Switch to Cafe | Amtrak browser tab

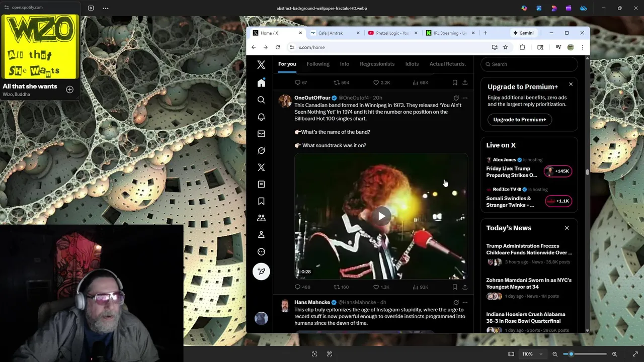[335, 33]
